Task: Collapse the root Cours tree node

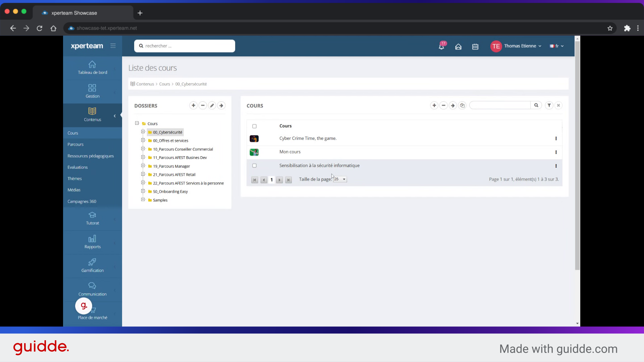Action: [137, 123]
